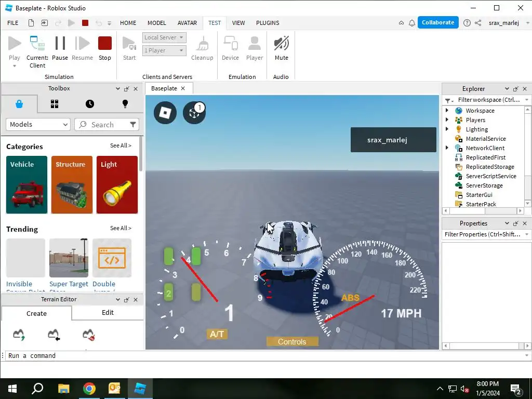Stop the running simulation
The height and width of the screenshot is (399, 532).
pyautogui.click(x=105, y=48)
